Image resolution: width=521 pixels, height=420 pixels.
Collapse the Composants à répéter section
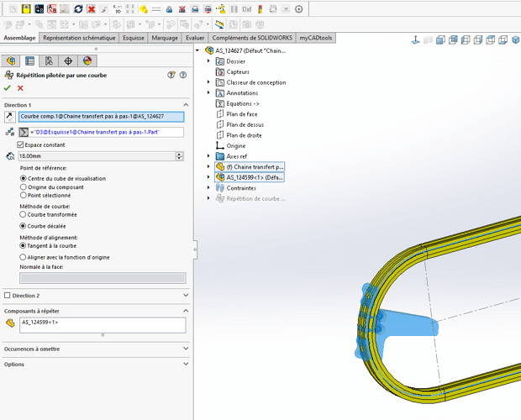[186, 311]
